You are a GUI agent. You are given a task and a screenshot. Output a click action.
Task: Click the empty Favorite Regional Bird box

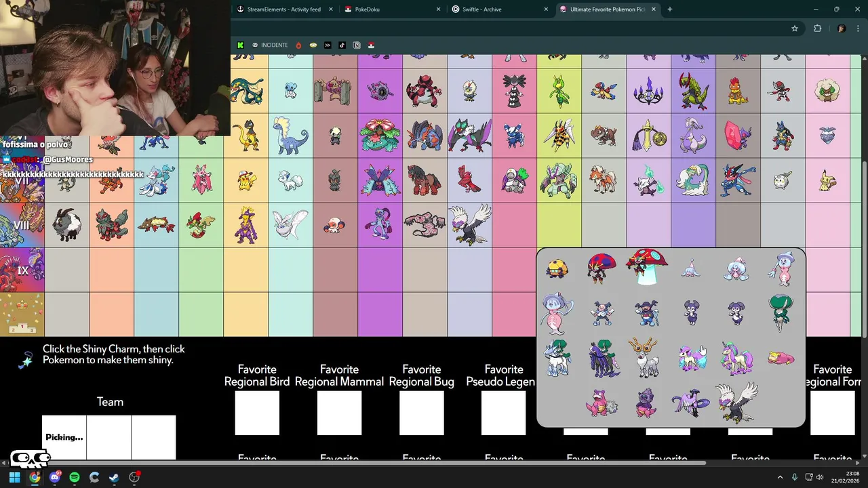pyautogui.click(x=257, y=413)
